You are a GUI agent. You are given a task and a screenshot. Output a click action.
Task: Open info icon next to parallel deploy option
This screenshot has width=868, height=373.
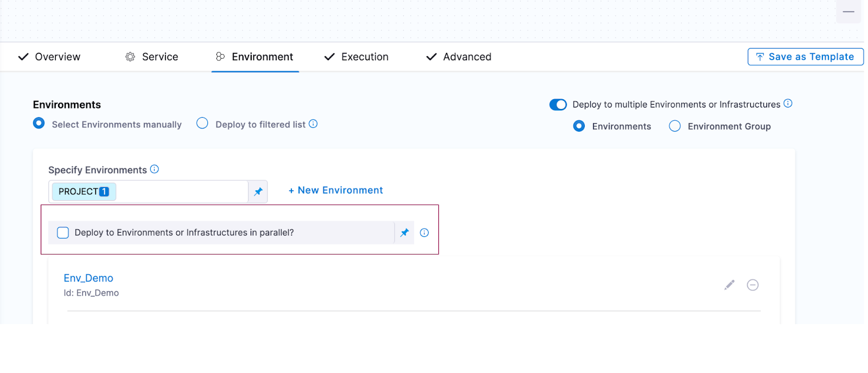point(424,233)
